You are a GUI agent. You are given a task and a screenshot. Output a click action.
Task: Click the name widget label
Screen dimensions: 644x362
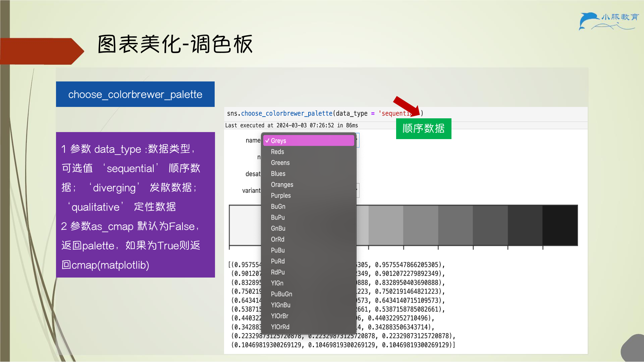pyautogui.click(x=253, y=140)
